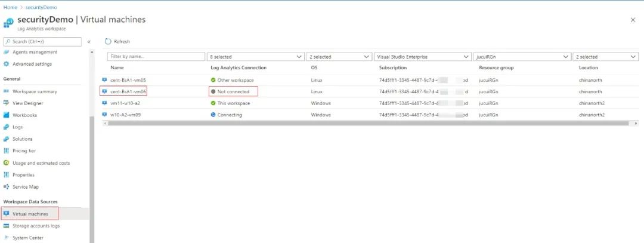This screenshot has width=644, height=243.
Task: Collapse the sidebar with double chevron
Action: (x=89, y=42)
